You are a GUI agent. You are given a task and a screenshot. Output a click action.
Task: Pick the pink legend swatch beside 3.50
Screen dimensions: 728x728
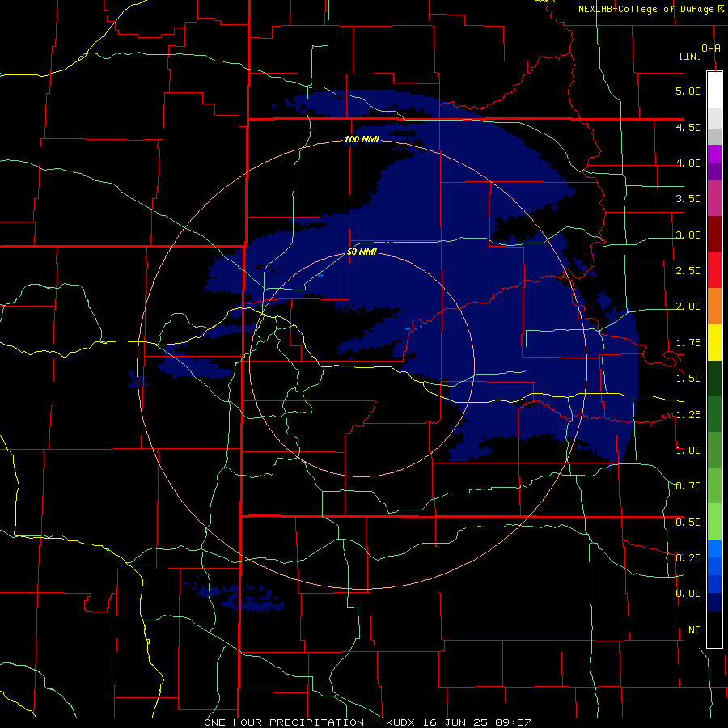pyautogui.click(x=714, y=198)
